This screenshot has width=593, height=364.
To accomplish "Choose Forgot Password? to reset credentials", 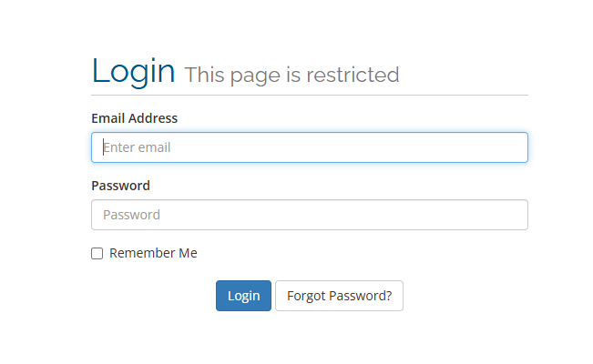I will click(339, 296).
